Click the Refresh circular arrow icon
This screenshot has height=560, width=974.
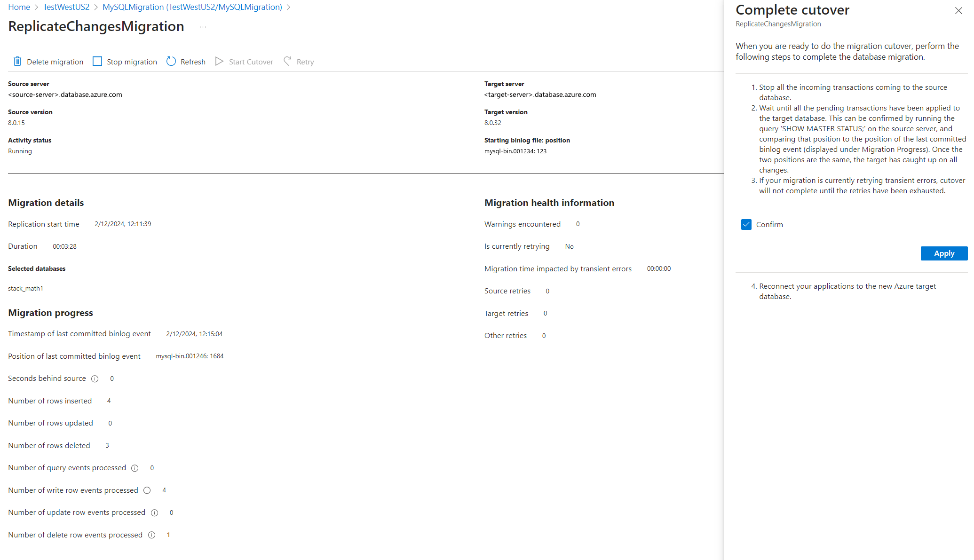(171, 62)
